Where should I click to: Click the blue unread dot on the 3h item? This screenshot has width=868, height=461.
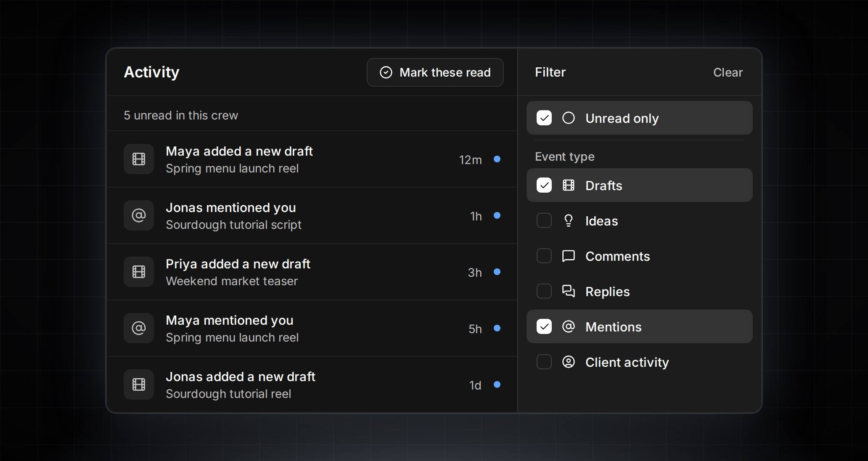point(497,272)
